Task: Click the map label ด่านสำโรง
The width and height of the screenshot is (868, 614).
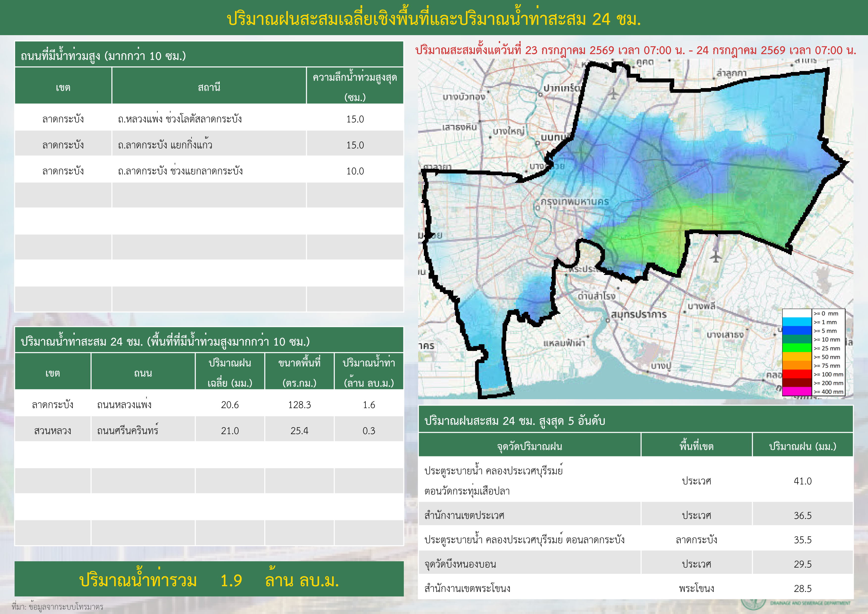Action: tap(597, 296)
